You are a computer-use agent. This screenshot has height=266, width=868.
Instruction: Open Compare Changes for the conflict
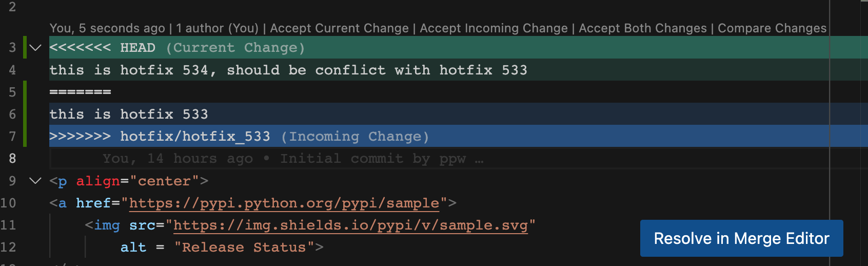coord(772,28)
